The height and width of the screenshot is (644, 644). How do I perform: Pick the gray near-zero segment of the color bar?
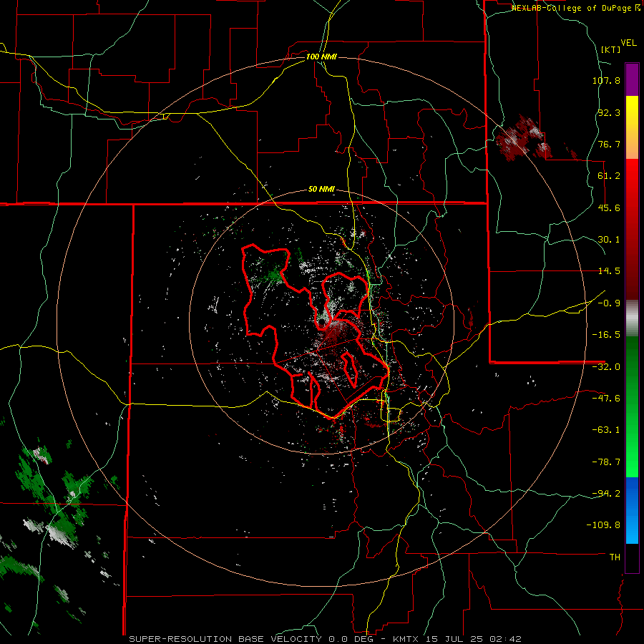click(x=632, y=318)
